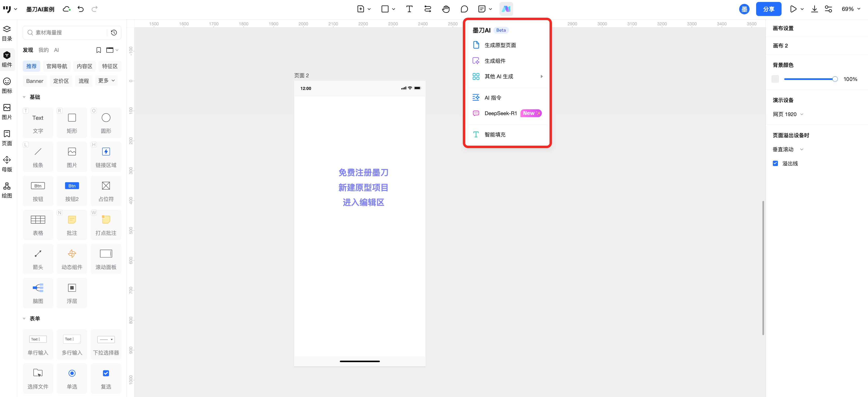Screen dimensions: 868x397
Task: Select the 官网导航 filter tag
Action: 57,66
